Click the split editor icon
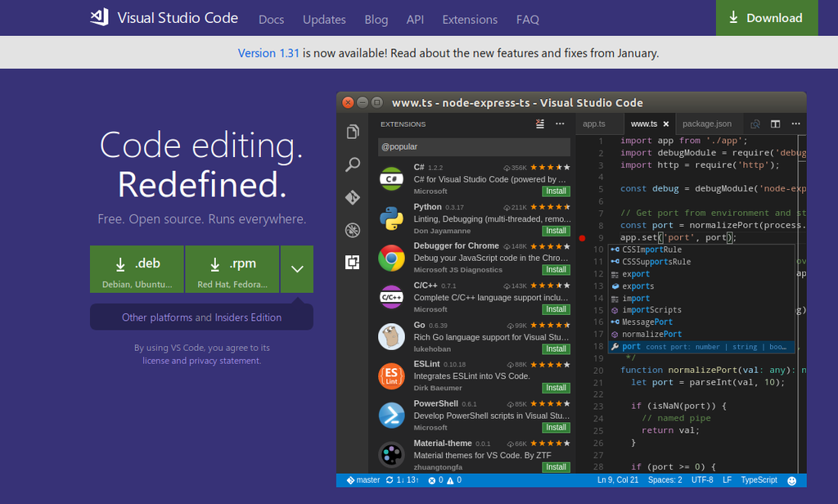838x504 pixels. coord(775,124)
